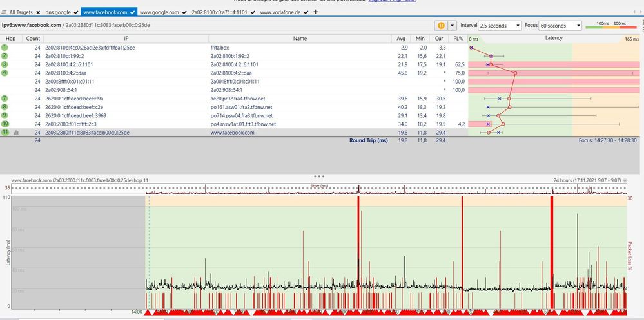Click the www.facebook.com hop 11 timeline title
This screenshot has height=320, width=644.
80,180
